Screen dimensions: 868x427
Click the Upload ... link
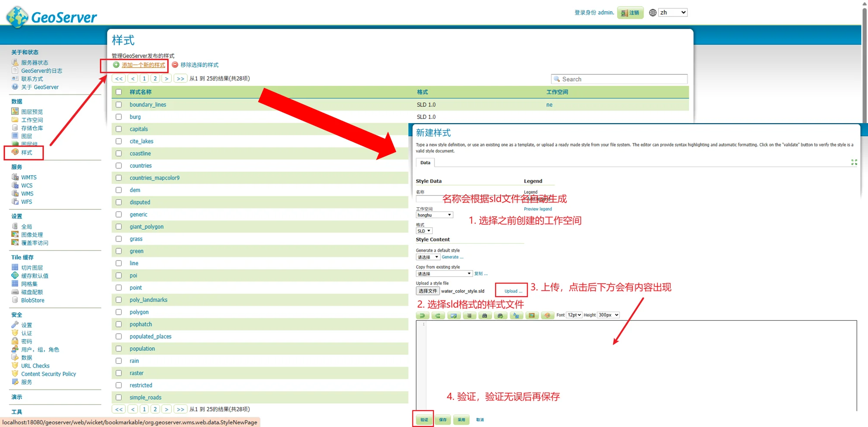pos(513,291)
